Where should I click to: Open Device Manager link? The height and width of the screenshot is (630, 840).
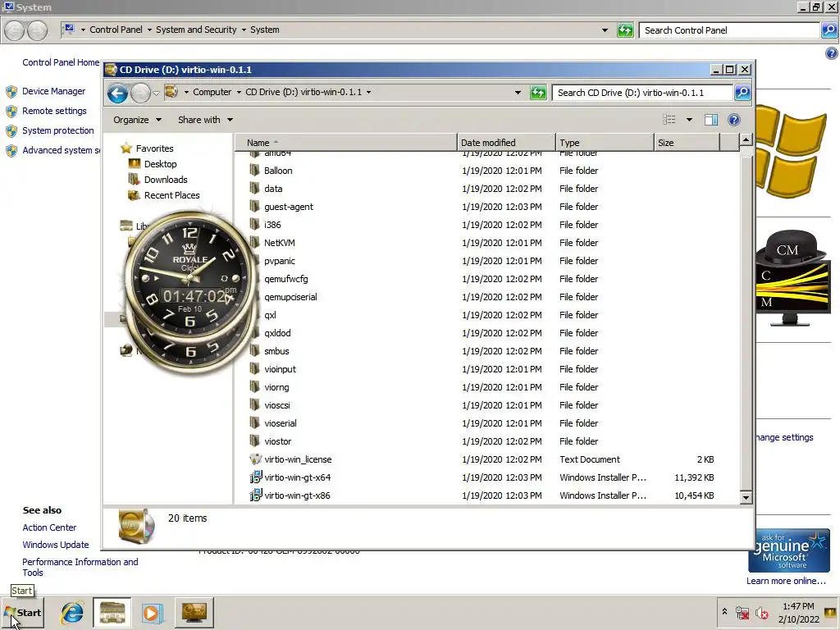[x=53, y=91]
